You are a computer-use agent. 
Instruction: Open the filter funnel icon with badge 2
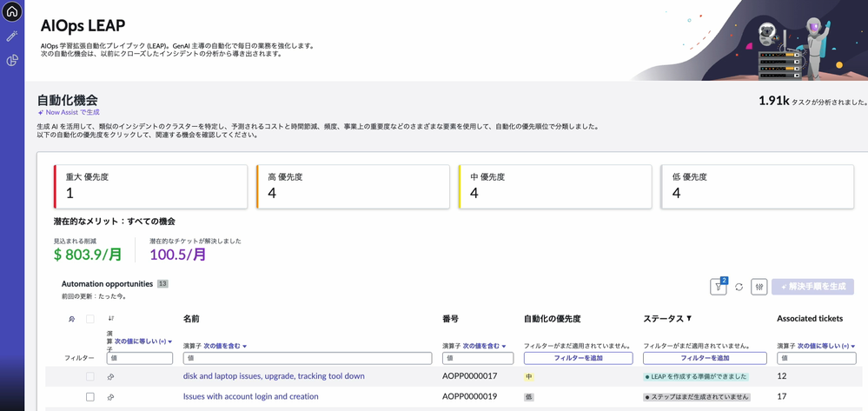(x=718, y=287)
